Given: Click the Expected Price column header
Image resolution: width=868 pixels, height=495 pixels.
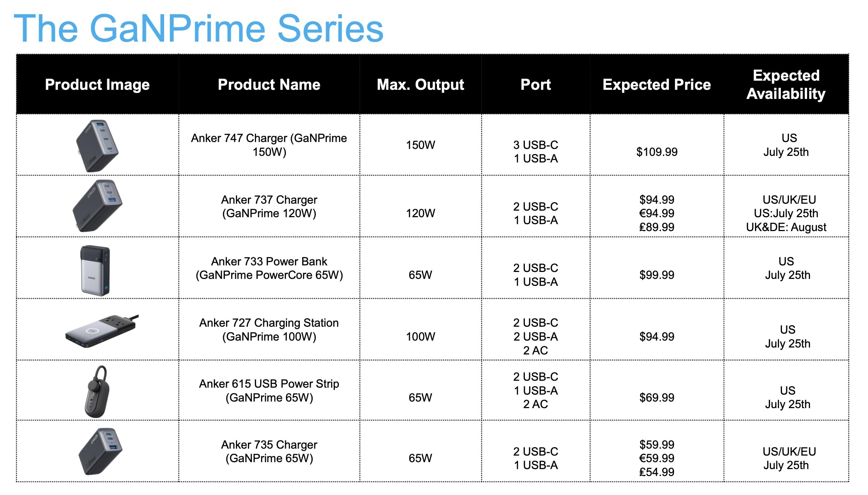Looking at the screenshot, I should [656, 85].
